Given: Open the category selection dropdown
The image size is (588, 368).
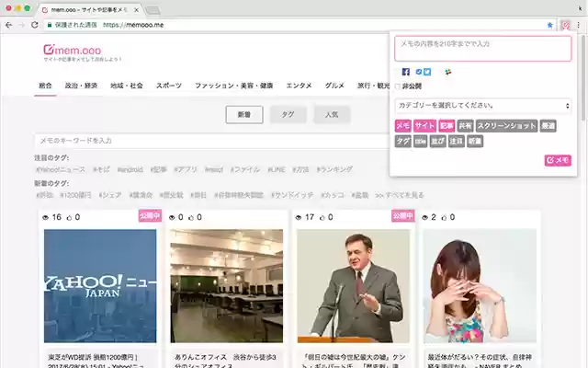Looking at the screenshot, I should (483, 106).
